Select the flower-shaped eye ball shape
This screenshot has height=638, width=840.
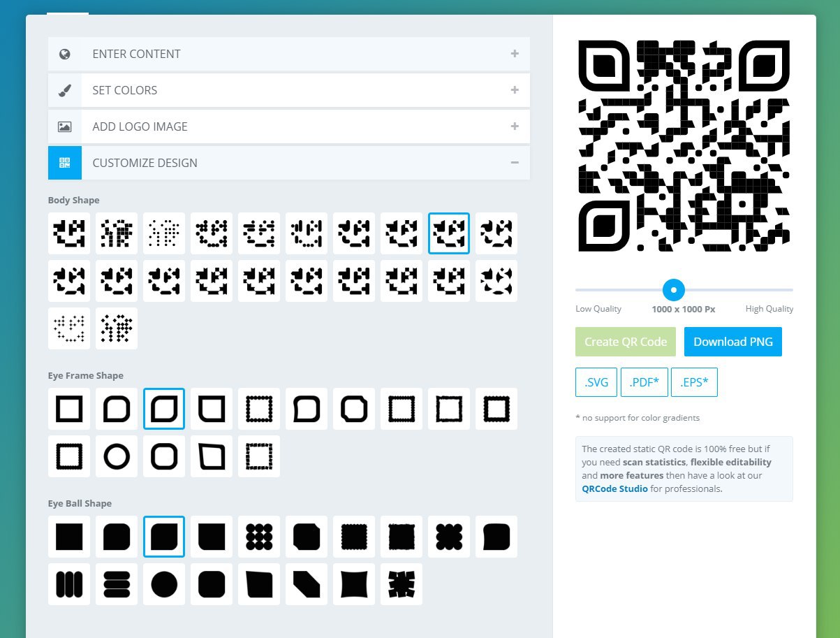[449, 537]
